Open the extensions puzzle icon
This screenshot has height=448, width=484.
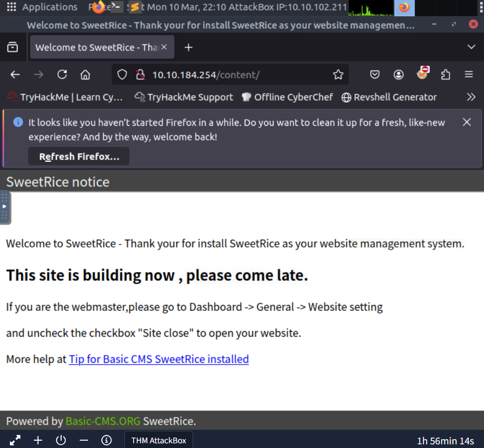point(445,75)
